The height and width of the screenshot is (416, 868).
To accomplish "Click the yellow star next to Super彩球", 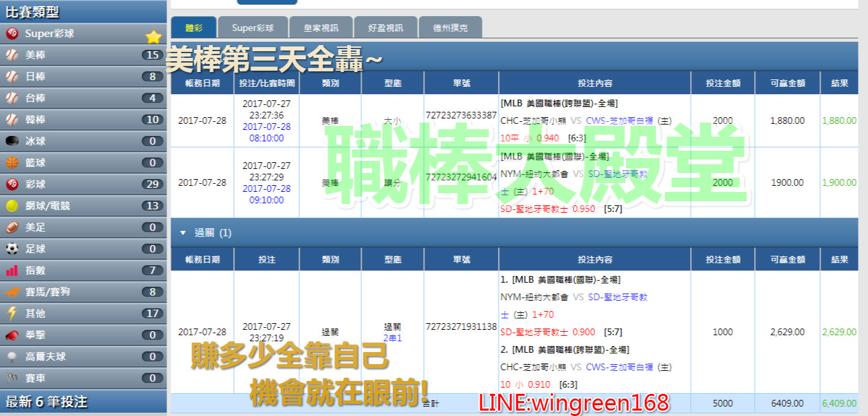I will coord(154,36).
